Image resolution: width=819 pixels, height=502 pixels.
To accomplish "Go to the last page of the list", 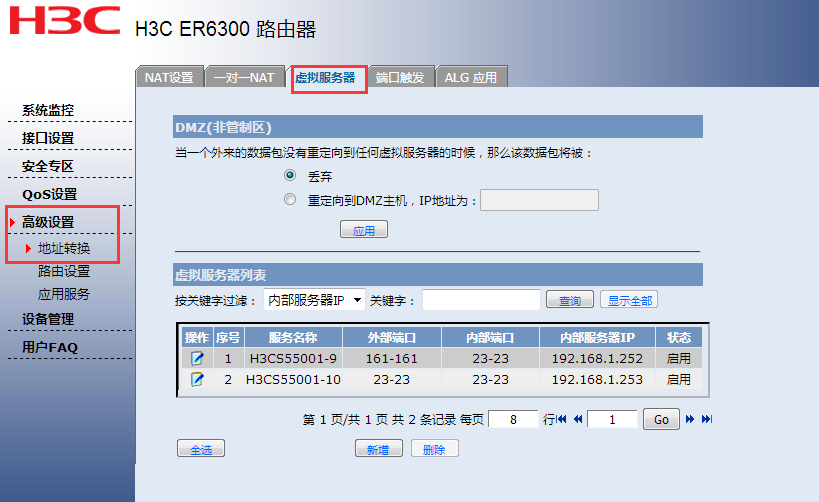I will (707, 419).
